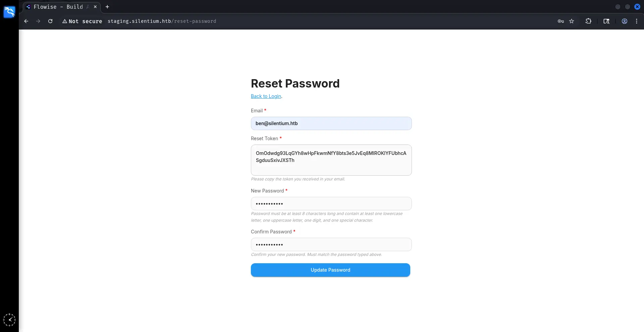Follow the Back to Login link

point(266,96)
